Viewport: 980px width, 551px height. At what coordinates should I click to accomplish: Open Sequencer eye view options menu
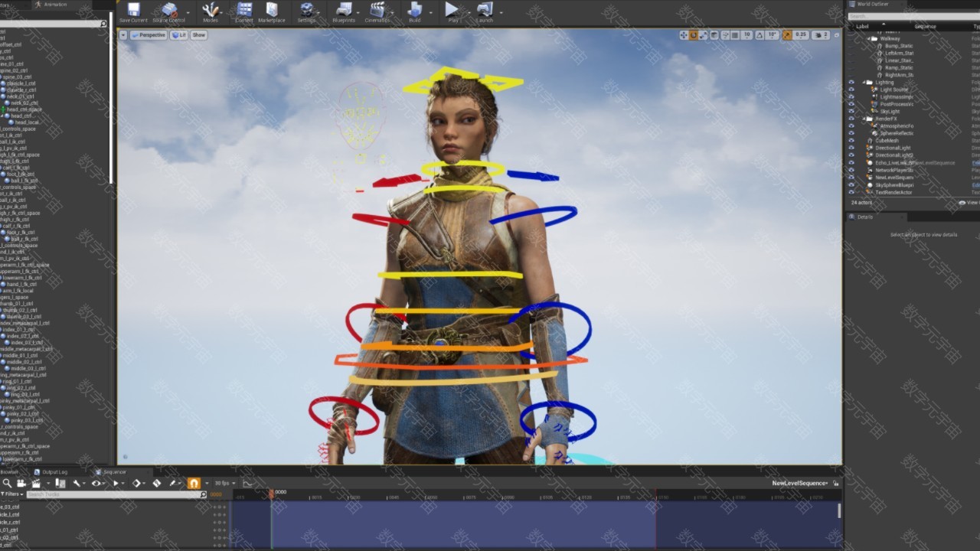click(96, 483)
